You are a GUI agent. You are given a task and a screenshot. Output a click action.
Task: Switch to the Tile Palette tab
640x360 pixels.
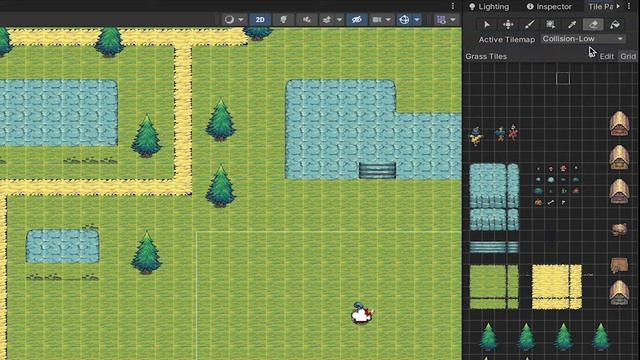coord(601,7)
